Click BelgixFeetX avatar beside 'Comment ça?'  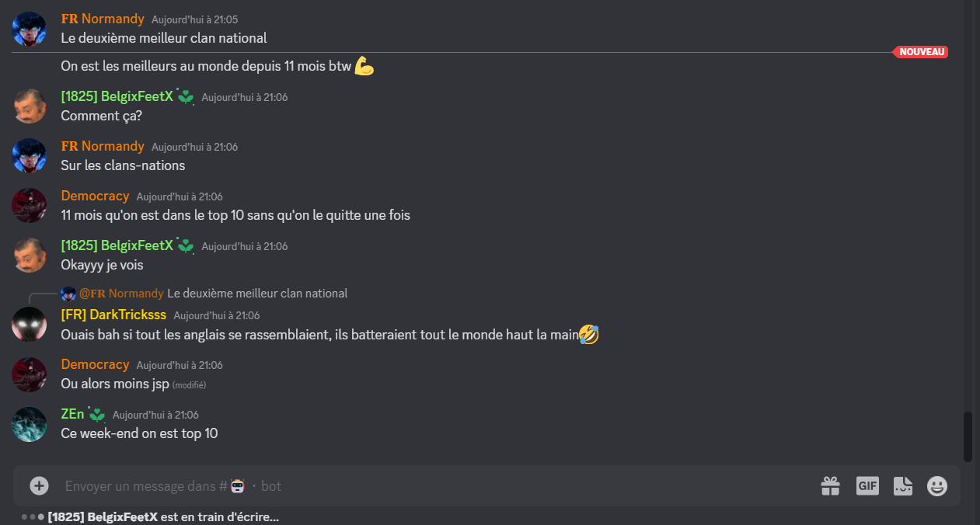[30, 106]
